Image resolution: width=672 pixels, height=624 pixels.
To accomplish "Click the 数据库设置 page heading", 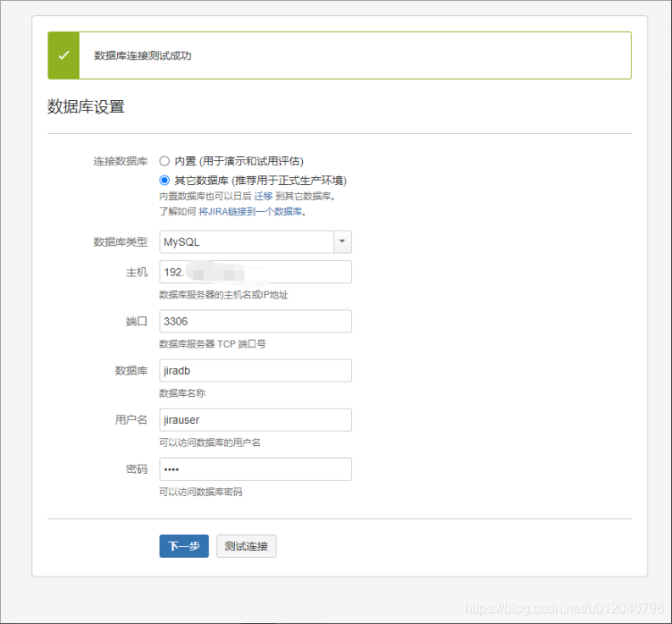I will (x=86, y=107).
